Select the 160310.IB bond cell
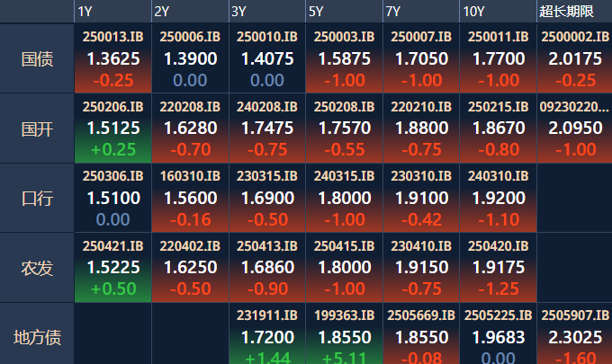This screenshot has height=364, width=612. click(x=189, y=198)
